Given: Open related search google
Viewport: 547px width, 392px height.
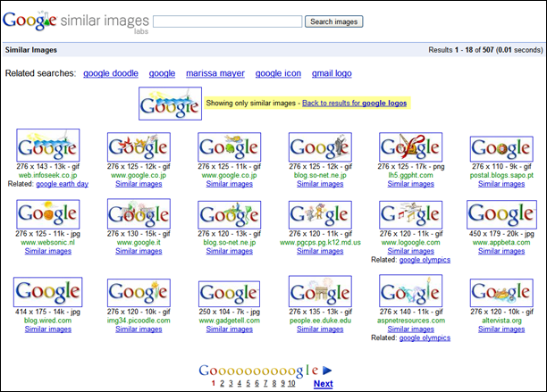Looking at the screenshot, I should [162, 73].
